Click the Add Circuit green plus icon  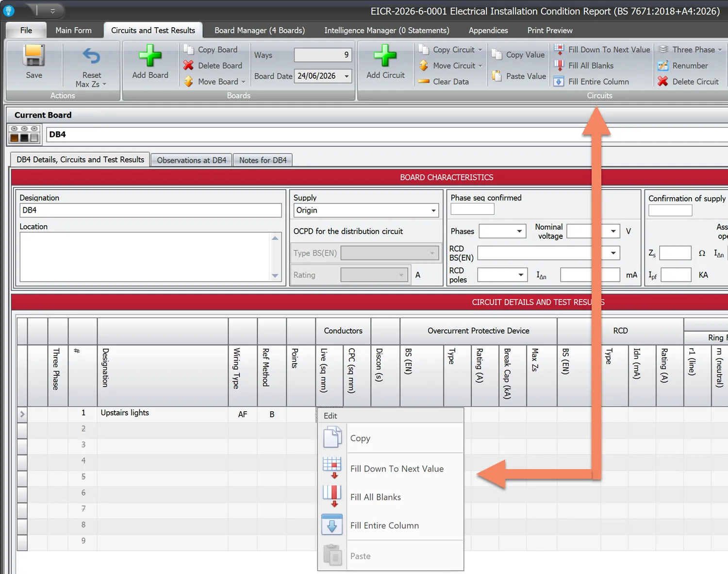coord(385,55)
